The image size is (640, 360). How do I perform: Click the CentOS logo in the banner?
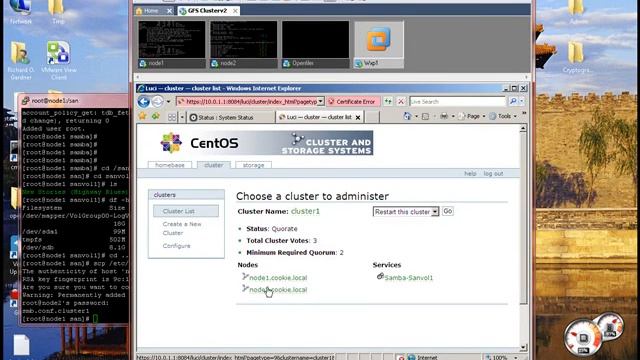click(x=200, y=143)
